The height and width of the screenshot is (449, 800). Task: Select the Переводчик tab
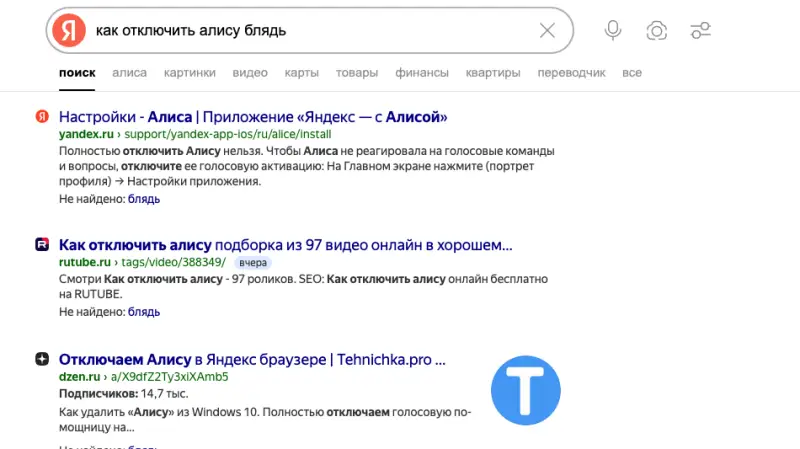point(571,73)
